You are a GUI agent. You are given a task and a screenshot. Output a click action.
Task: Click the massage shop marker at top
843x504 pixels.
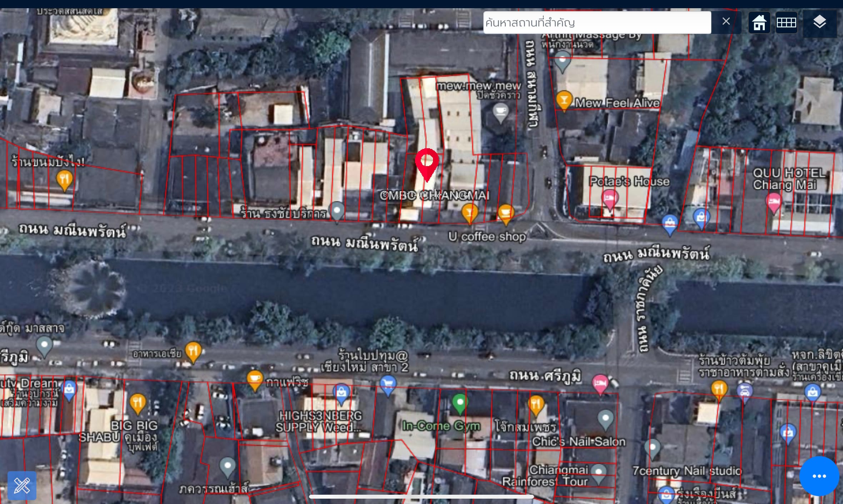562,61
